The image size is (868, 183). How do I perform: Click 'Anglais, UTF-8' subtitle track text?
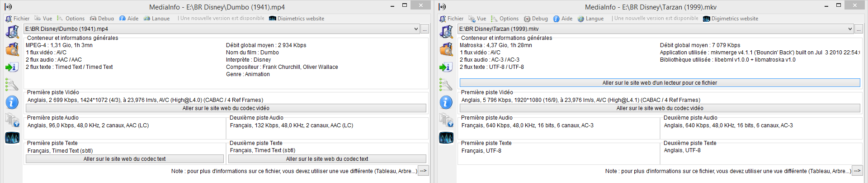[x=682, y=150]
